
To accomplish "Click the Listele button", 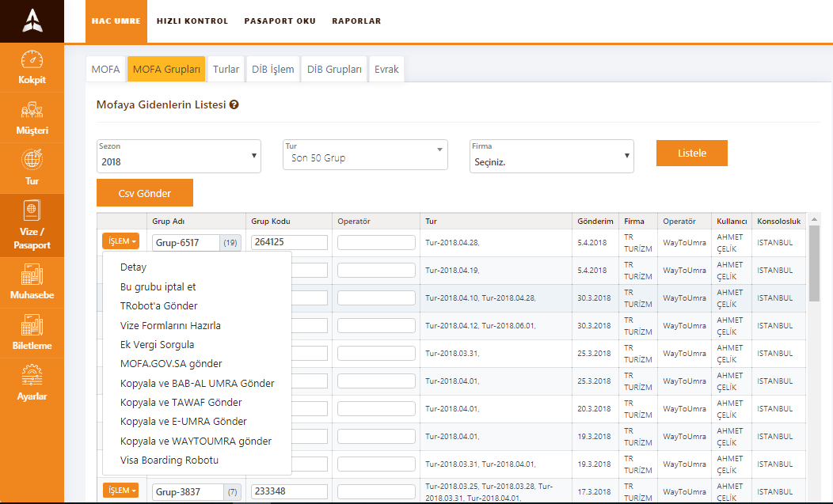I will [x=692, y=153].
